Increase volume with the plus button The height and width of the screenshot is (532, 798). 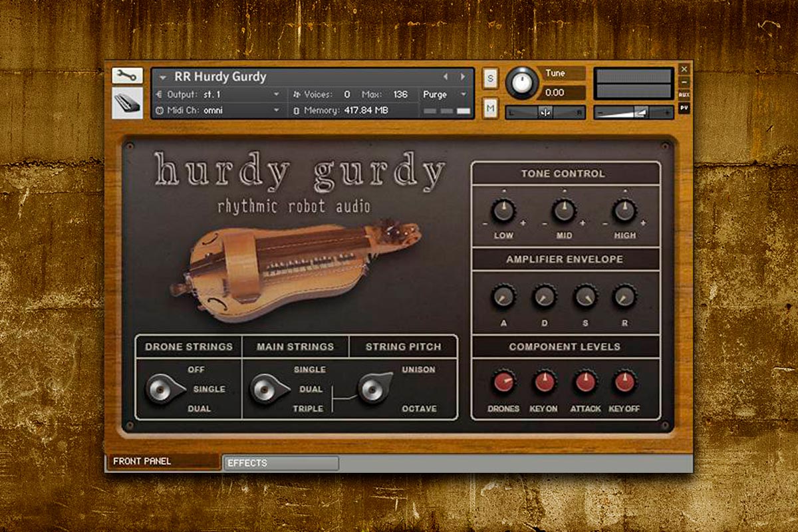[x=668, y=112]
